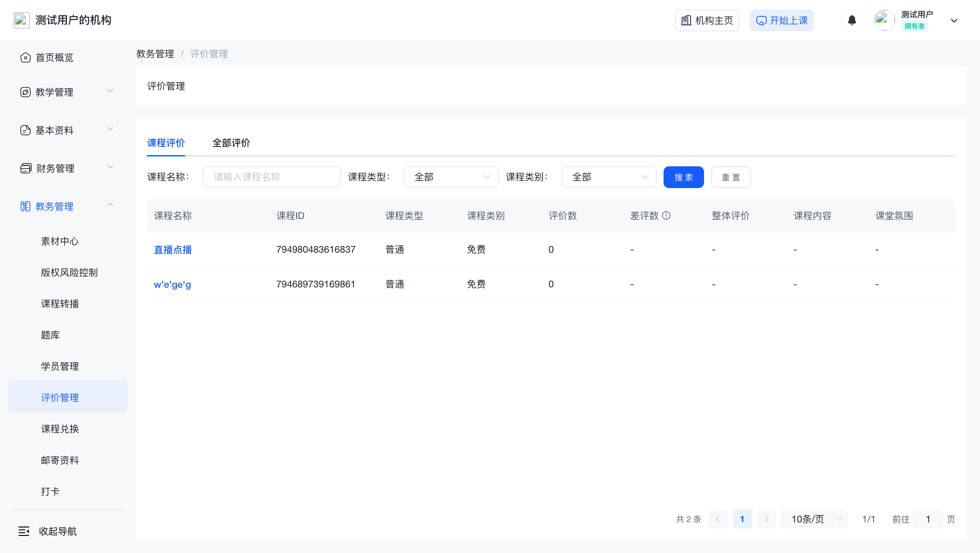The height and width of the screenshot is (553, 980).
Task: Click the 重置 button
Action: pyautogui.click(x=731, y=177)
